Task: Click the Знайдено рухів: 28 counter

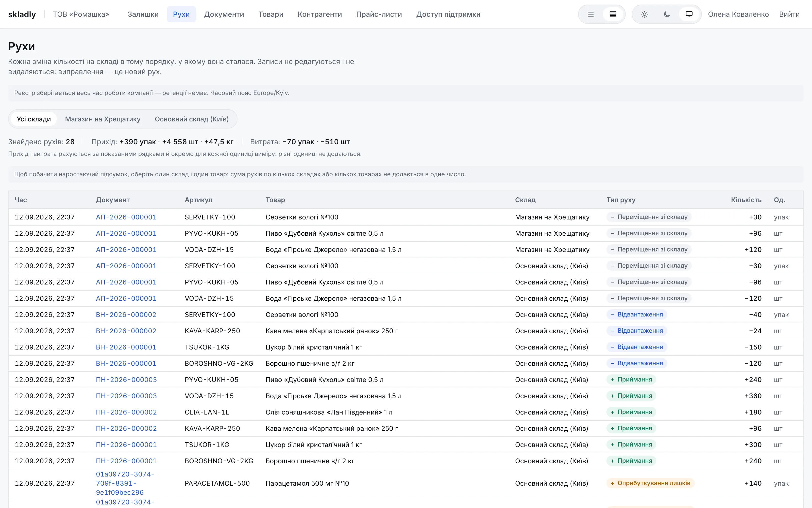Action: (41, 142)
